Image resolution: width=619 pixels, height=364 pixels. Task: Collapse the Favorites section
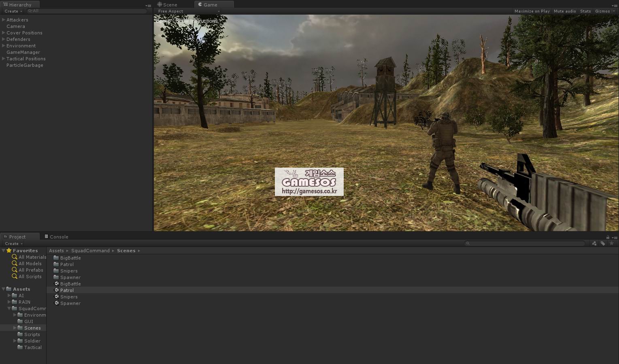4,251
